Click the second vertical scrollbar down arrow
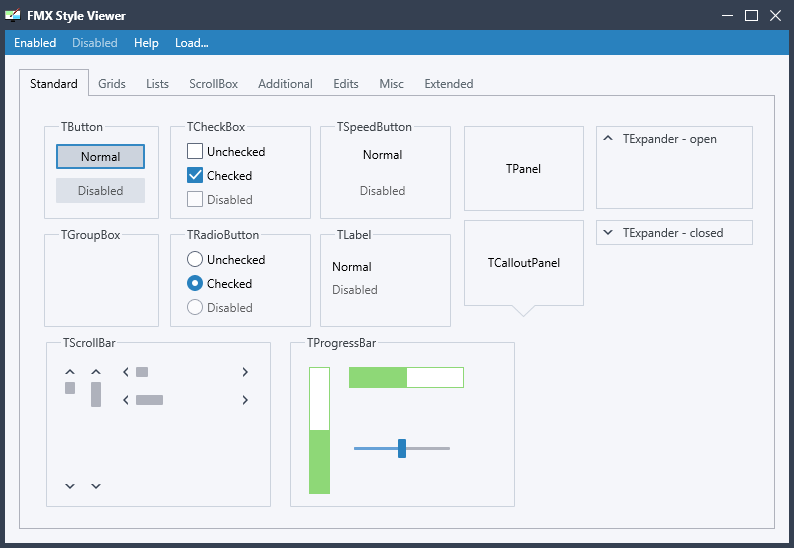Screen dimensions: 794x548 point(96,486)
